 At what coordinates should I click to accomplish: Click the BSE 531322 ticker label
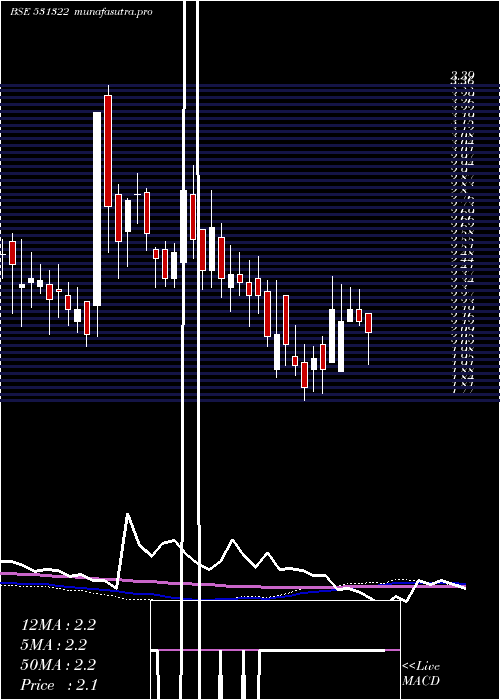click(x=39, y=12)
